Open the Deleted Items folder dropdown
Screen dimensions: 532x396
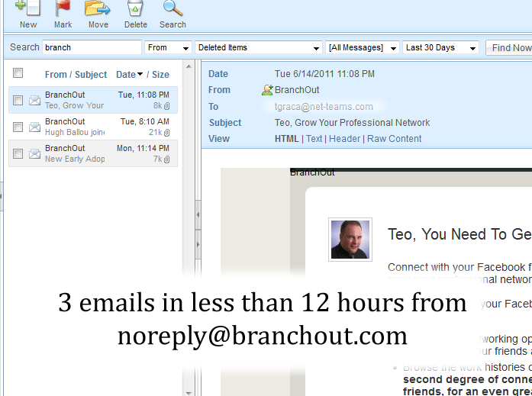[259, 47]
